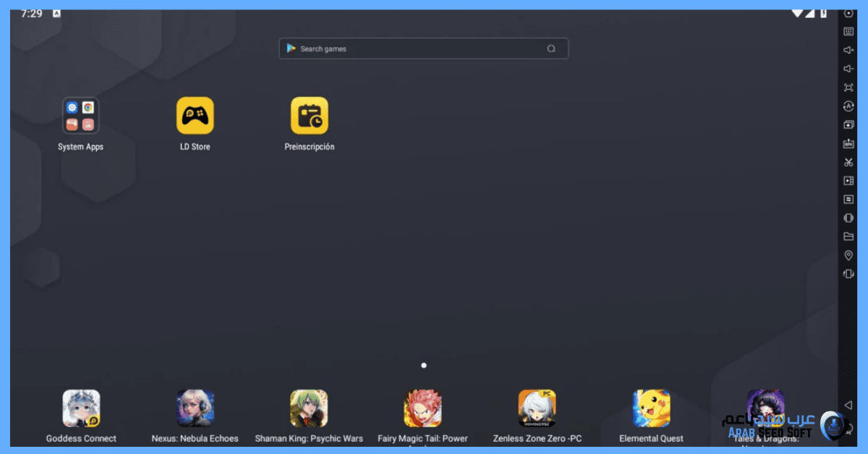Open the LD Store app

tap(195, 116)
